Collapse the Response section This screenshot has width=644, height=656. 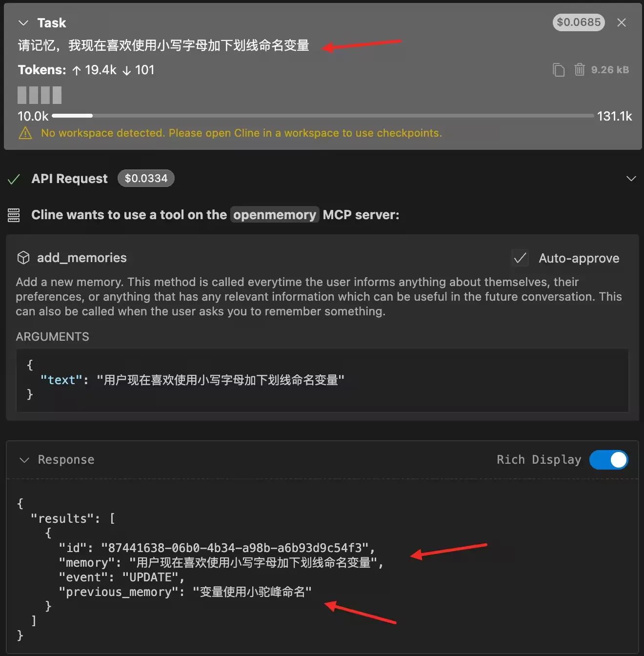tap(24, 460)
